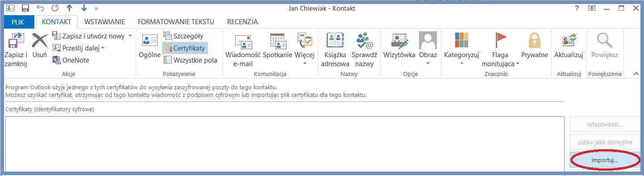Toggle the Prywatne lock option

pos(534,46)
